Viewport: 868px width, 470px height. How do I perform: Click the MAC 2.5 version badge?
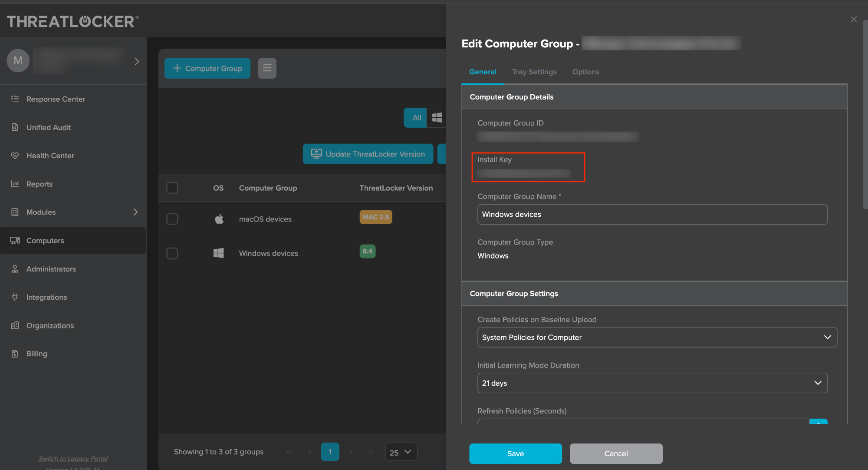[376, 217]
